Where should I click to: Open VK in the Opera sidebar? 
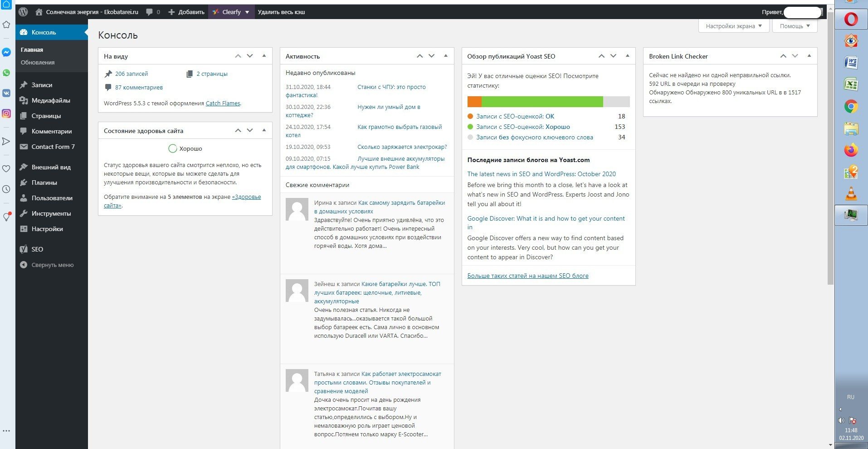tap(6, 93)
